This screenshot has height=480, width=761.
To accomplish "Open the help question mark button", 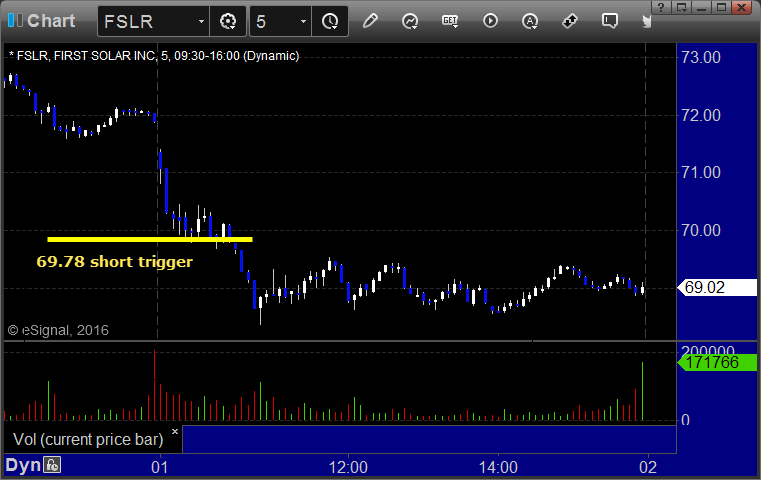I will pyautogui.click(x=661, y=7).
